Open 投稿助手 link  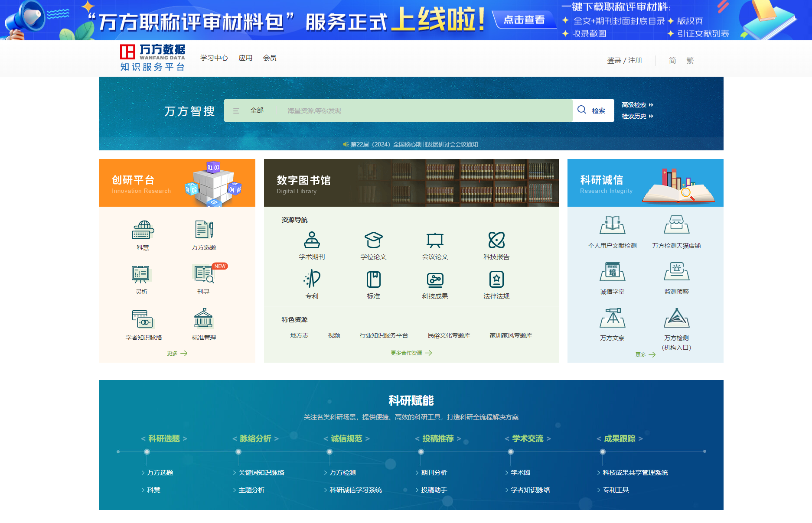click(434, 490)
